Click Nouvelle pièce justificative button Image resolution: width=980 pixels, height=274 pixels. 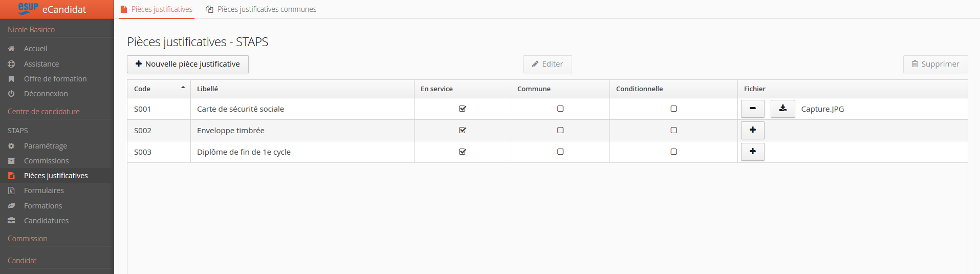187,64
